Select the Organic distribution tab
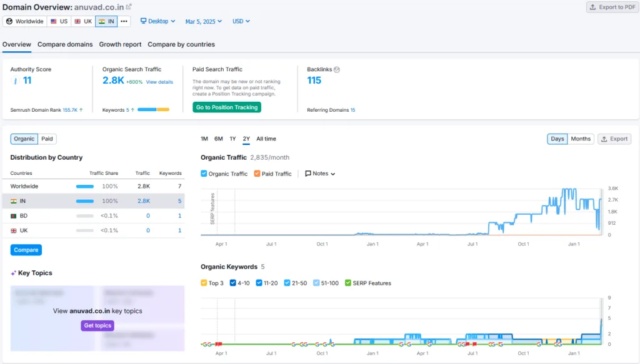 pyautogui.click(x=24, y=139)
